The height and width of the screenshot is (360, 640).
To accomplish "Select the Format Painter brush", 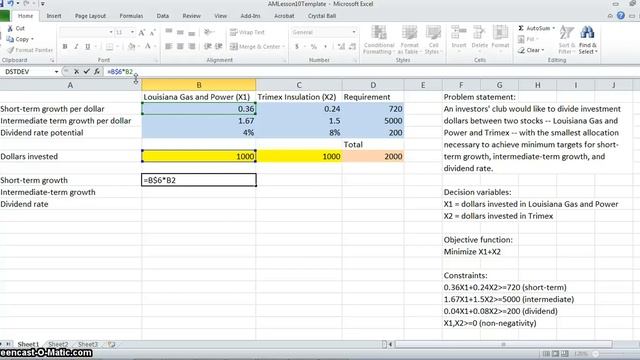I will tap(10, 50).
